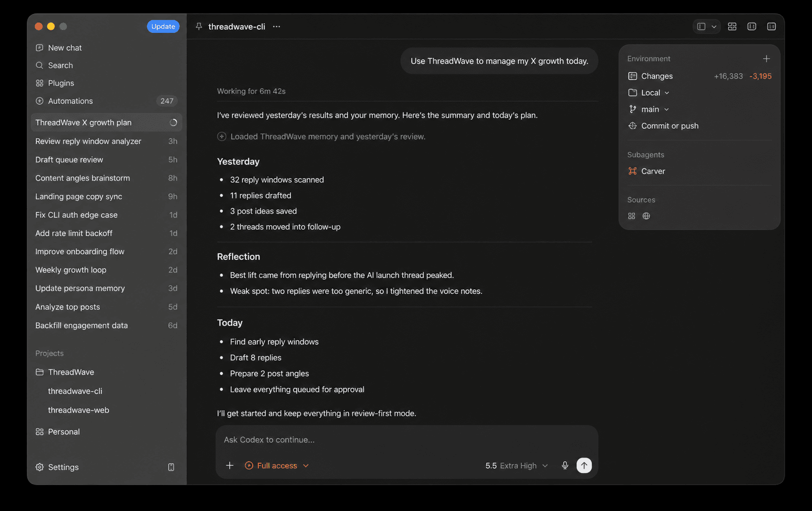
Task: Open the 5.5 Extra High model dropdown
Action: pos(517,465)
